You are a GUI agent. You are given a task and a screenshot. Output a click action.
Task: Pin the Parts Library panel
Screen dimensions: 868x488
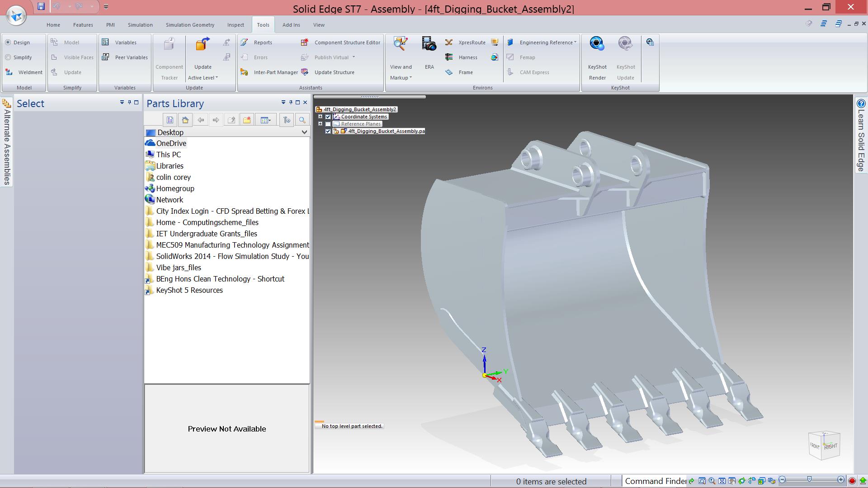tap(291, 103)
